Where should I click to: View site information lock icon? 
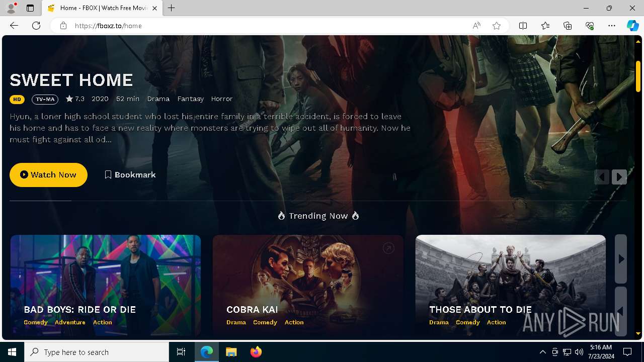tap(63, 26)
